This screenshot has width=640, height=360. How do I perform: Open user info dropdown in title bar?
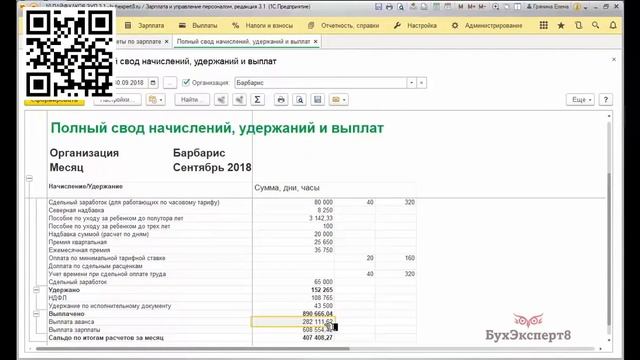(x=585, y=7)
